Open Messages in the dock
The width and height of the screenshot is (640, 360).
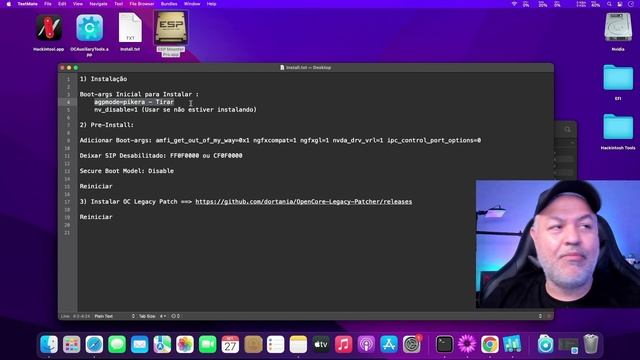(117, 344)
